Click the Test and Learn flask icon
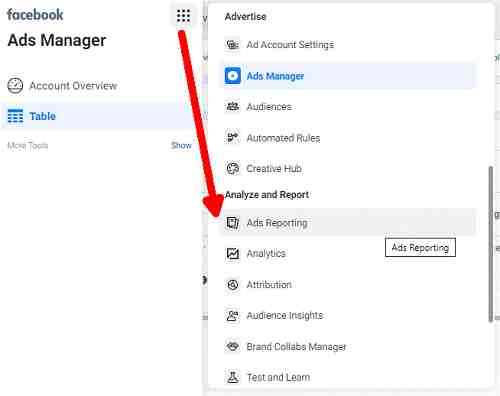The image size is (500, 396). [232, 377]
